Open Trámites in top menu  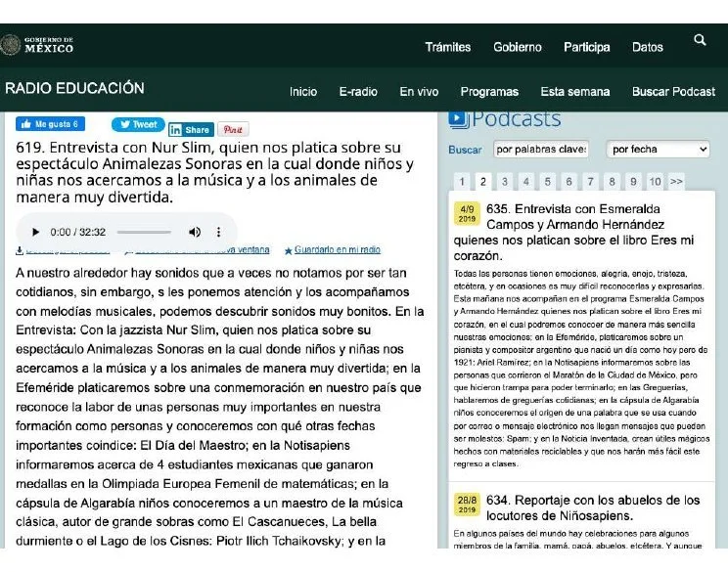(448, 47)
